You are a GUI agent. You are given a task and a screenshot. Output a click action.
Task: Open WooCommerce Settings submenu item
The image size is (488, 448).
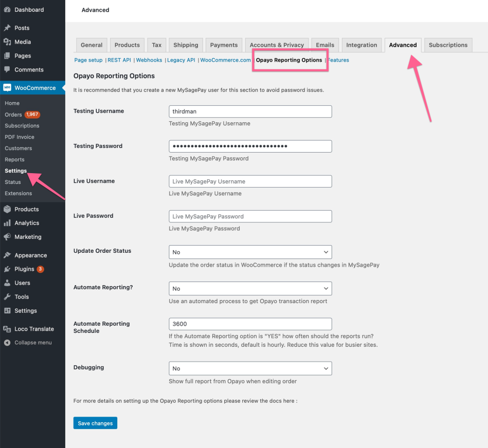(15, 171)
